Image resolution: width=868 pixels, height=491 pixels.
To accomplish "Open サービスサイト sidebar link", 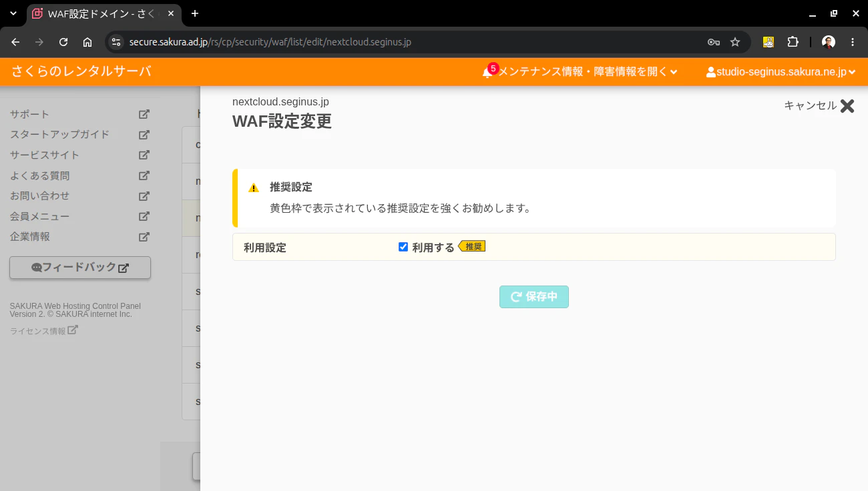I will point(45,155).
